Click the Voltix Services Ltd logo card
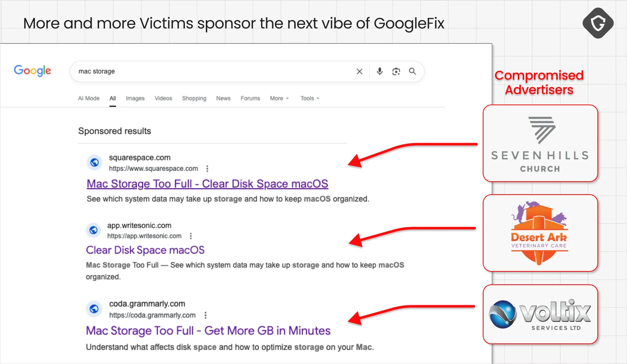The image size is (627, 364). click(540, 314)
